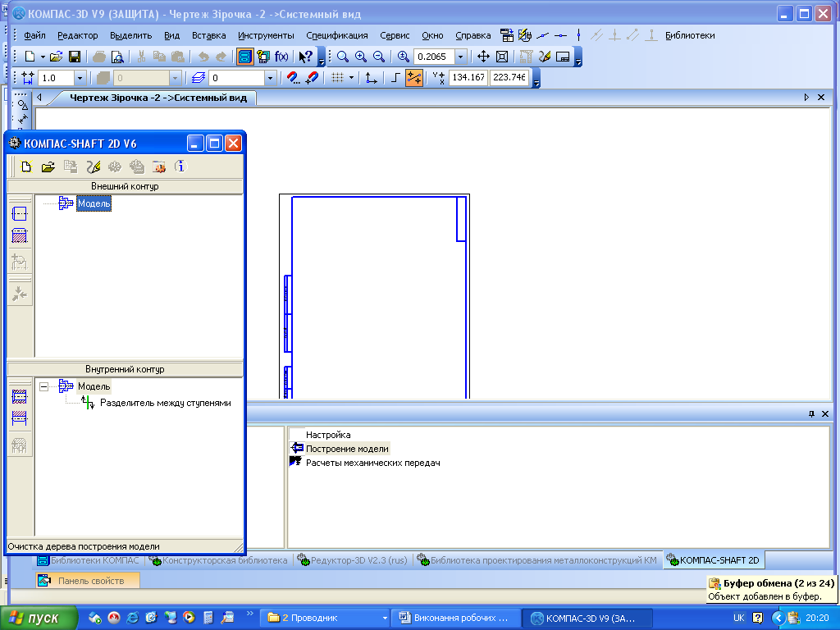
Task: Select Настройка in the library list
Action: 328,435
